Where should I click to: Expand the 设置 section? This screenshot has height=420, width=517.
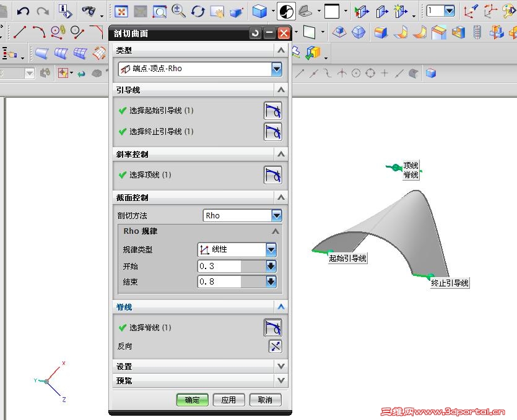281,366
